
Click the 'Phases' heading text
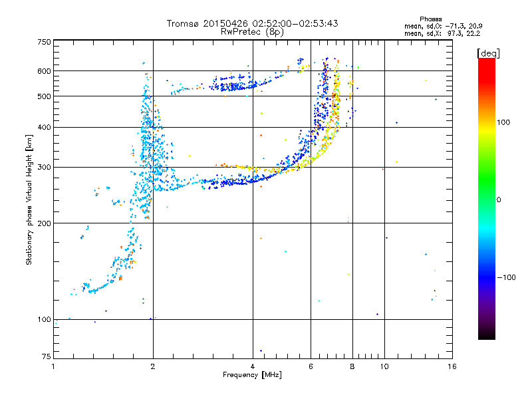[x=430, y=19]
